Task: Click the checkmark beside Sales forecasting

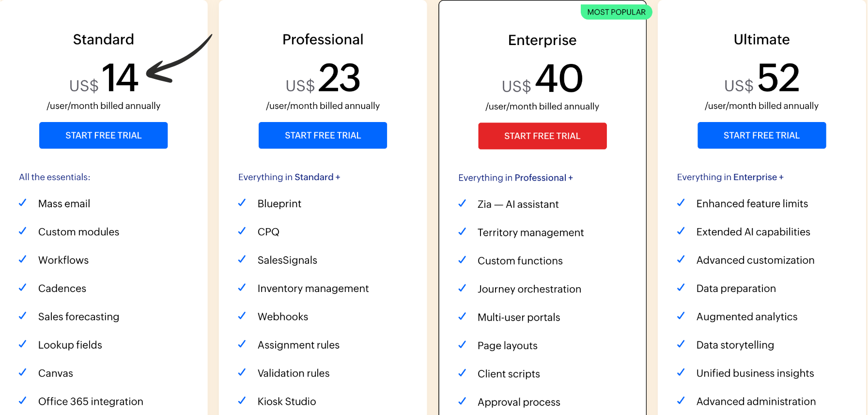Action: (x=23, y=316)
